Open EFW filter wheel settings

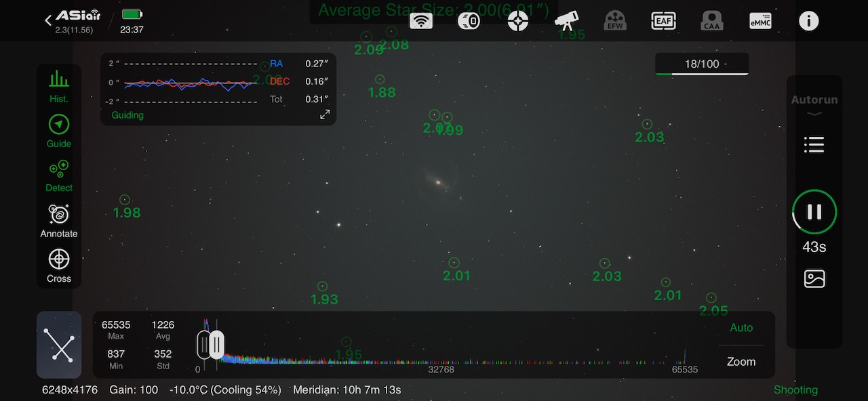(x=615, y=21)
